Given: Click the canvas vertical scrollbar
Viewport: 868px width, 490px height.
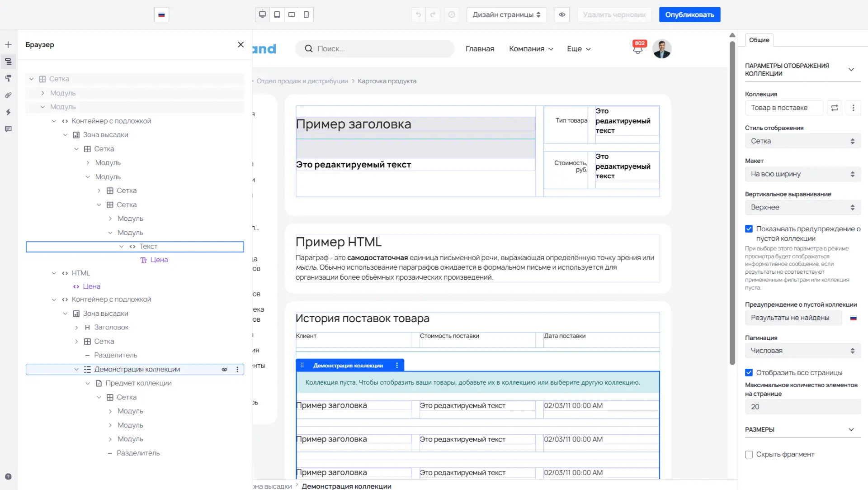Looking at the screenshot, I should tap(732, 203).
